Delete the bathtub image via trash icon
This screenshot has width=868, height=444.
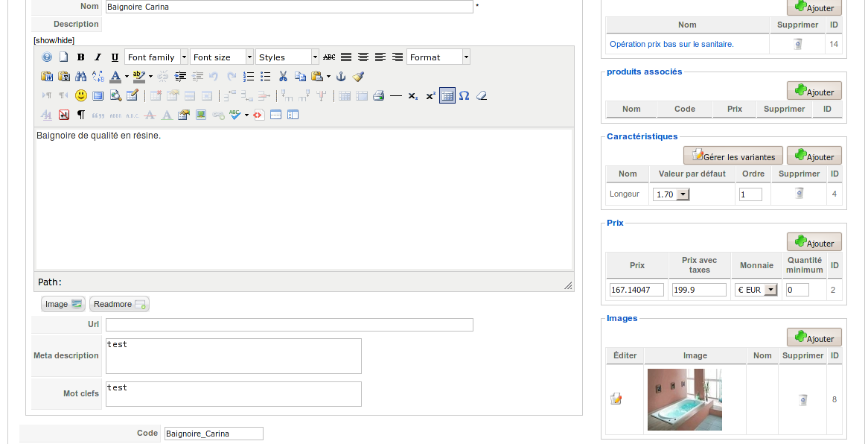coord(802,399)
